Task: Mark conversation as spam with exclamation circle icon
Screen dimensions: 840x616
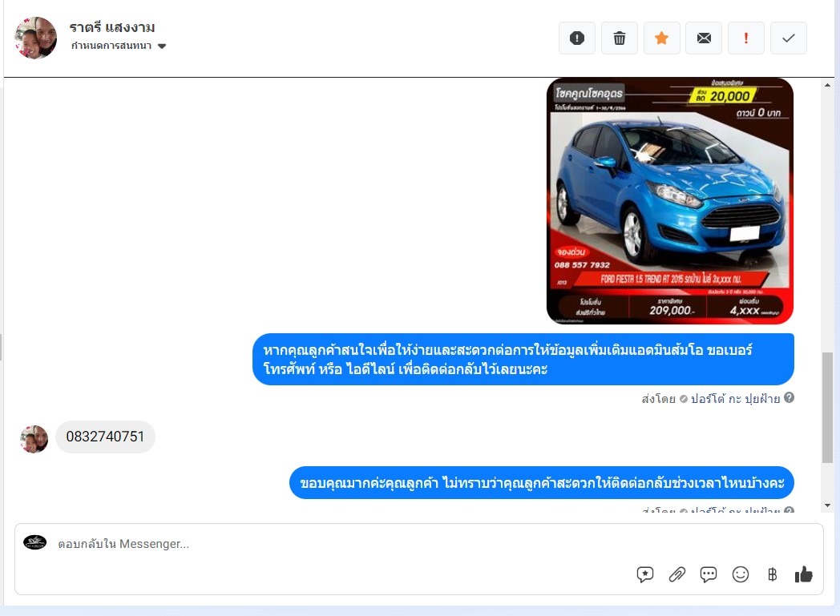Action: (x=577, y=38)
